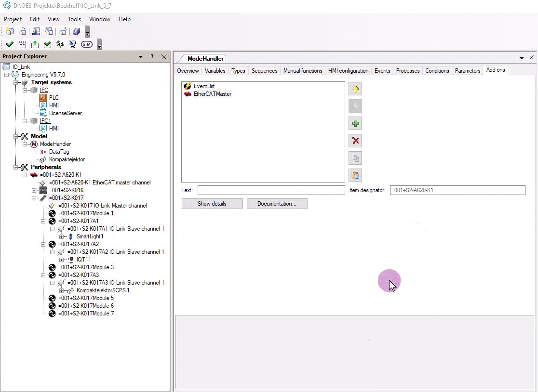Viewport: 538px width, 392px height.
Task: Click the red X delete button
Action: 355,141
